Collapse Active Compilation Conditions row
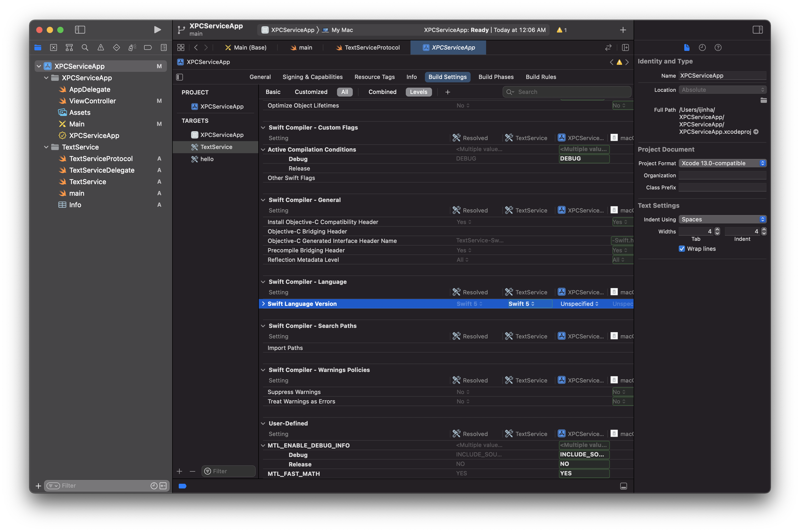The width and height of the screenshot is (800, 532). coord(263,149)
